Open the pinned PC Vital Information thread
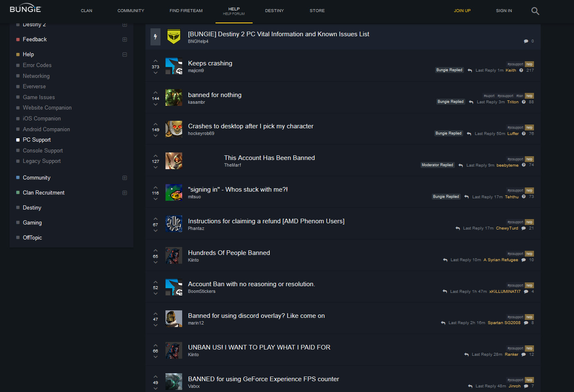 click(278, 34)
